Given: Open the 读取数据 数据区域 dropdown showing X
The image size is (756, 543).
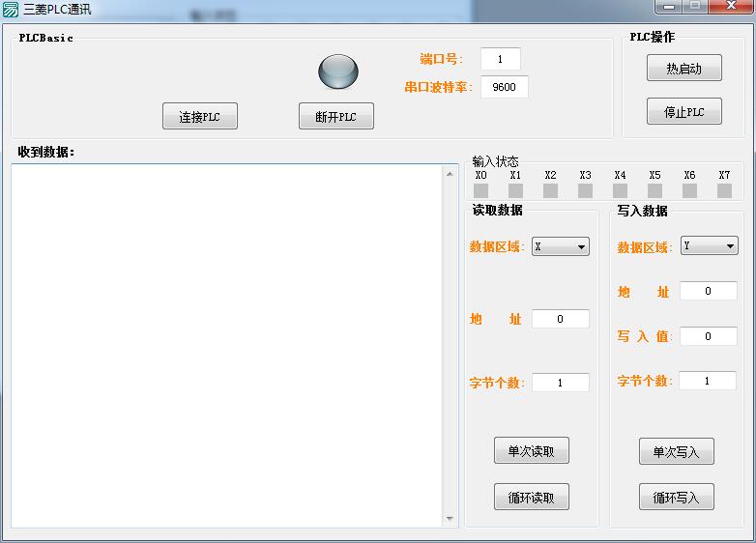Looking at the screenshot, I should [x=561, y=246].
